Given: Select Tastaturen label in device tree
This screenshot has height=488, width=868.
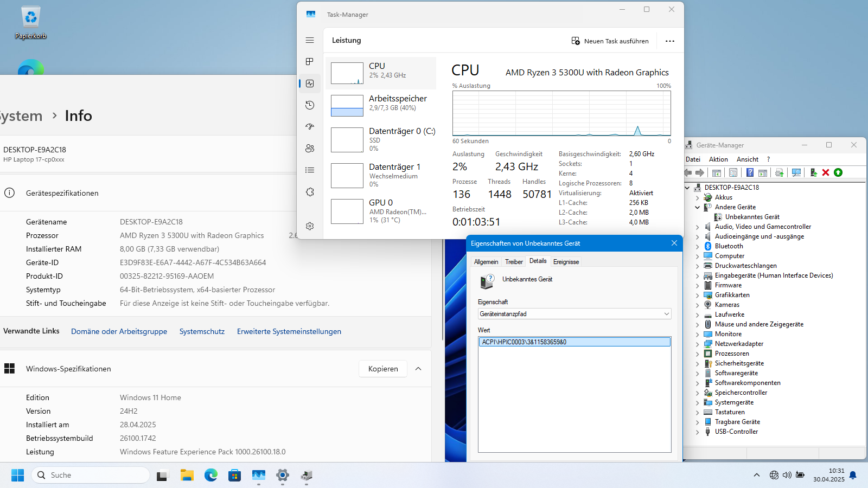Looking at the screenshot, I should (x=730, y=412).
